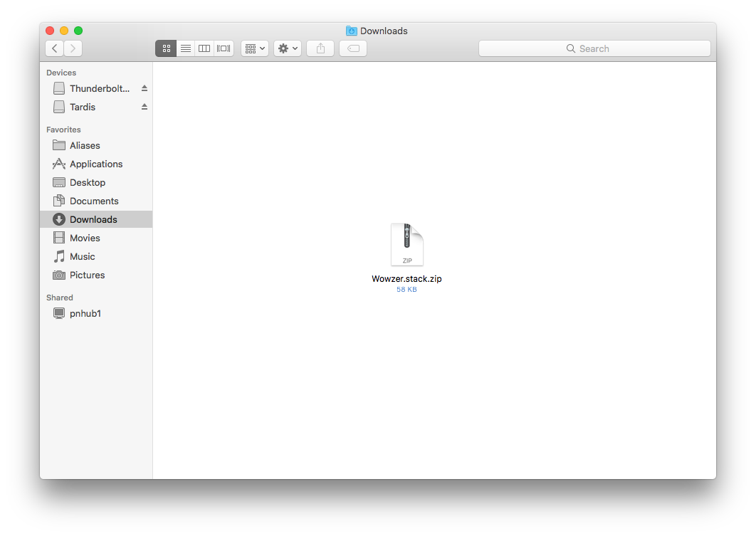
Task: Click the Desktop icon in sidebar
Action: click(x=59, y=182)
